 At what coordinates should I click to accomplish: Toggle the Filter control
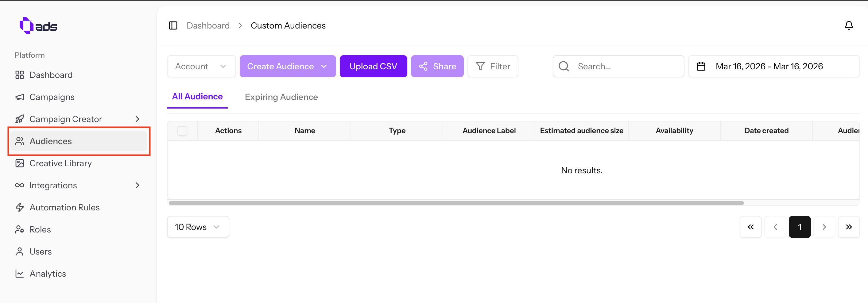coord(493,66)
